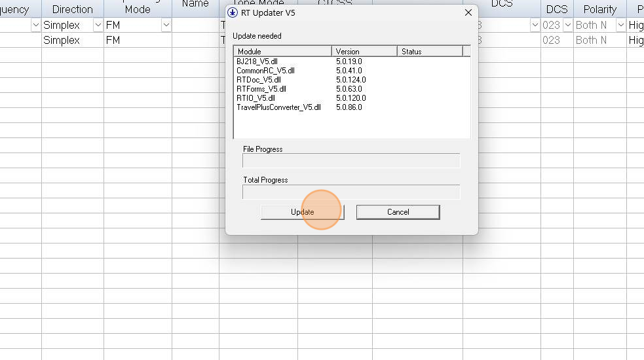
Task: Click the Mode column header in spreadsheet
Action: pyautogui.click(x=138, y=9)
